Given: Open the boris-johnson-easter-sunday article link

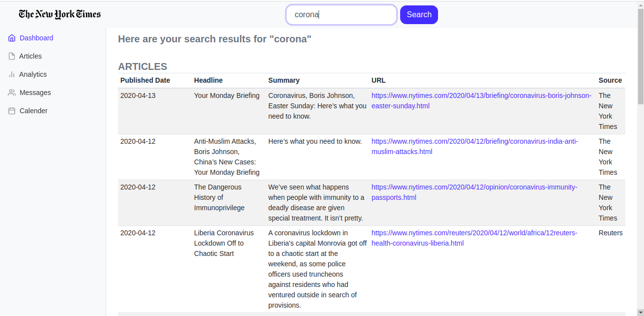Looking at the screenshot, I should (481, 100).
